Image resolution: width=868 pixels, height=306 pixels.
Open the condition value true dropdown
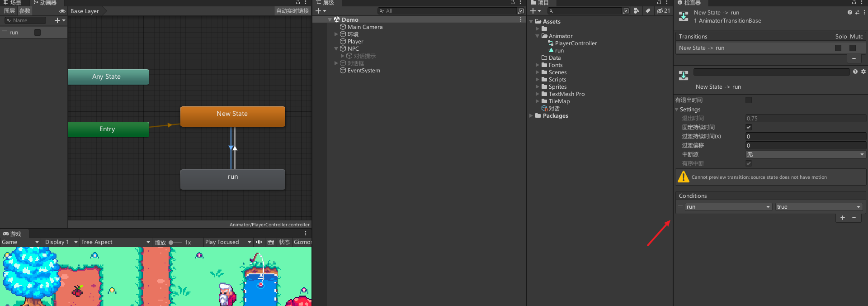819,207
